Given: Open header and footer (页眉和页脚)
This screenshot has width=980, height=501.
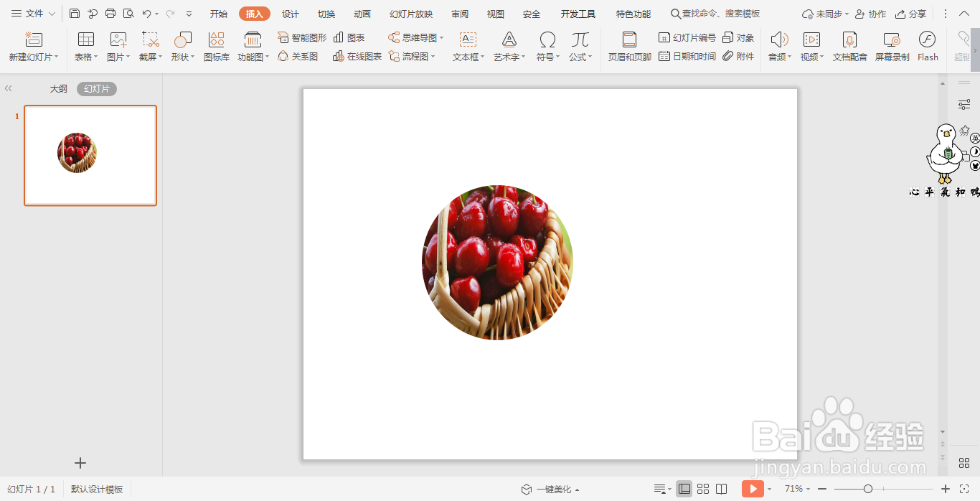Looking at the screenshot, I should (x=630, y=46).
